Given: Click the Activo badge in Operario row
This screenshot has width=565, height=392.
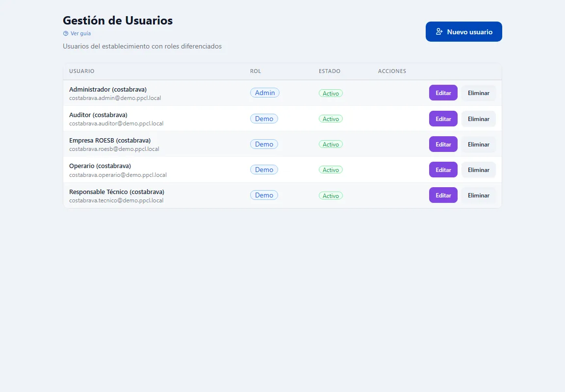Looking at the screenshot, I should tap(331, 170).
